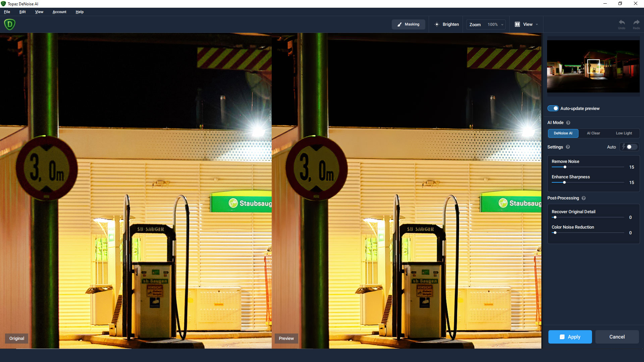Open the Edit menu
Viewport: 644px width, 362px height.
22,12
